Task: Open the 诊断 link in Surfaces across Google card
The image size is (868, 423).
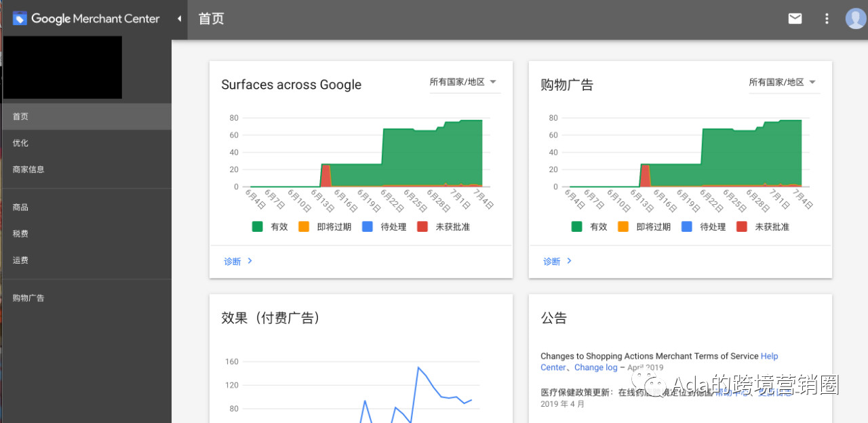Action: point(233,262)
